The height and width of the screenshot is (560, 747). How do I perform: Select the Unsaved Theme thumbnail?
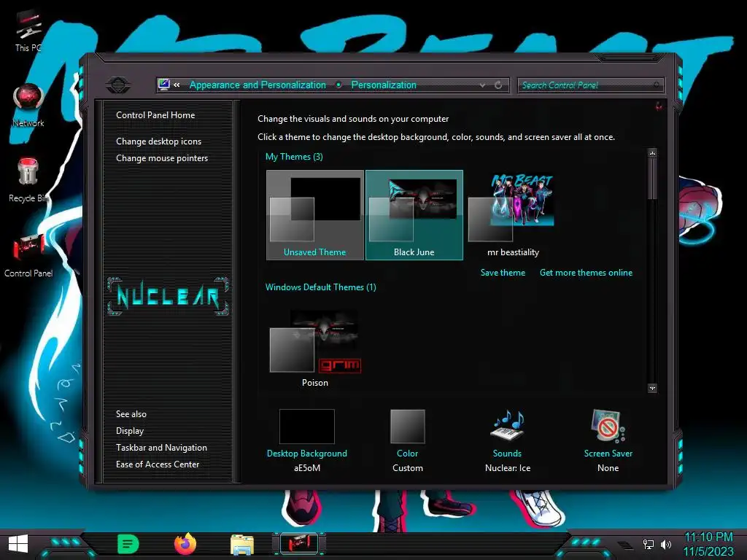[x=315, y=215]
